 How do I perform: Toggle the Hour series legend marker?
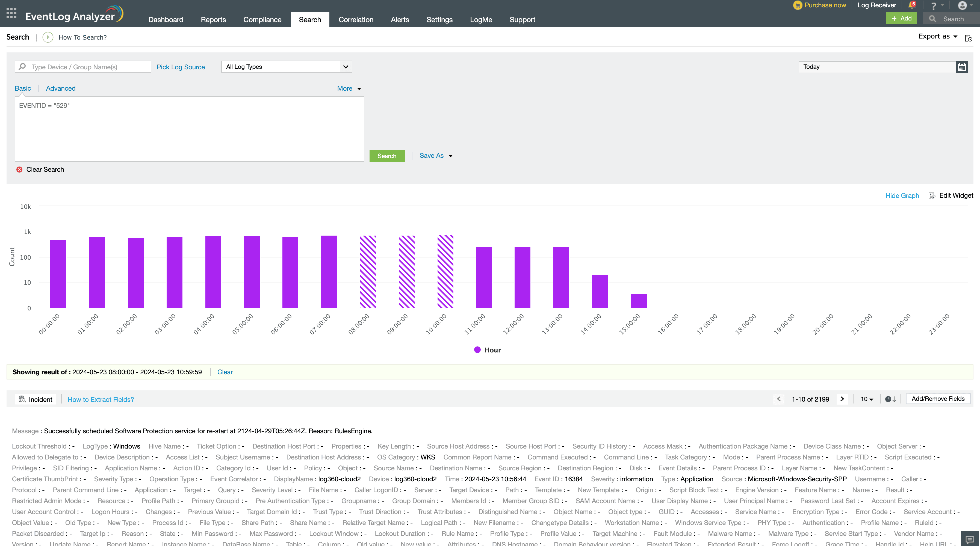point(477,350)
